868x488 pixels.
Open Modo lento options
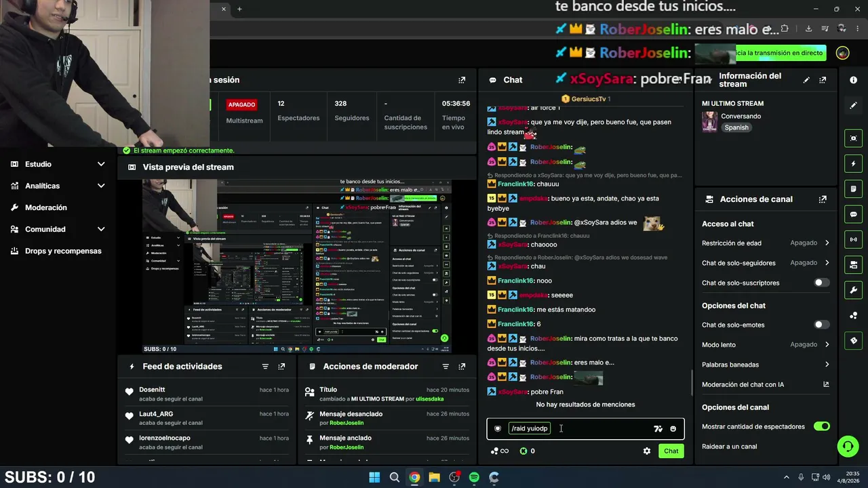pos(766,344)
